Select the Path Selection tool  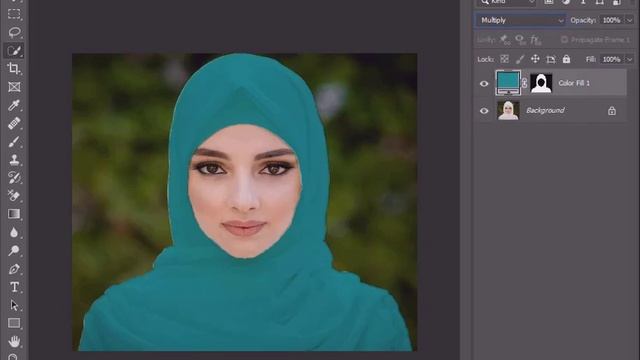[14, 305]
